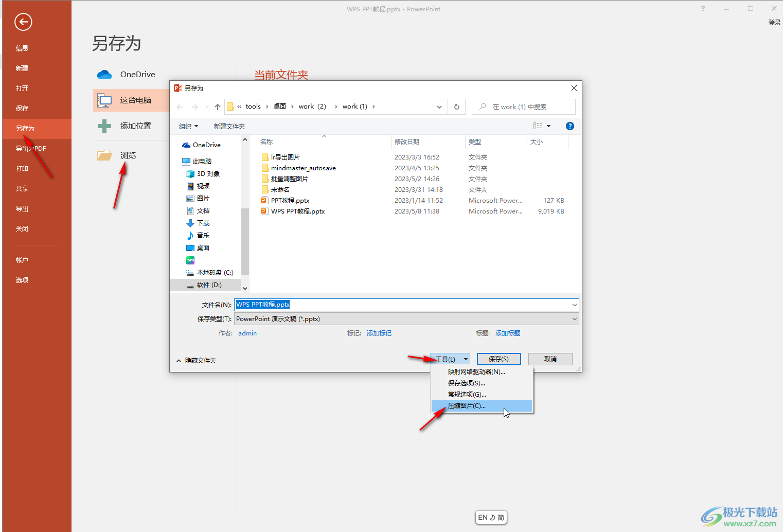Image resolution: width=783 pixels, height=532 pixels.
Task: Select 本地磁盘 (C:) drive
Action: 210,273
